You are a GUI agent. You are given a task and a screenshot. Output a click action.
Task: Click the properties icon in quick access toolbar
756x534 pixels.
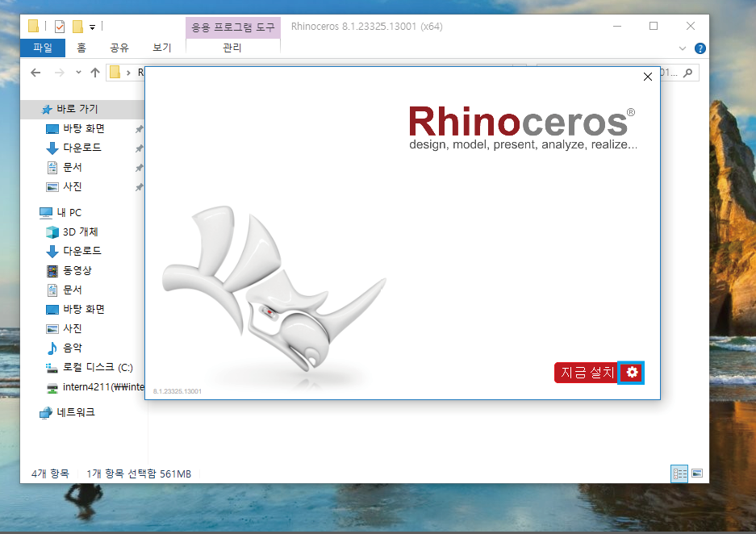(x=60, y=27)
